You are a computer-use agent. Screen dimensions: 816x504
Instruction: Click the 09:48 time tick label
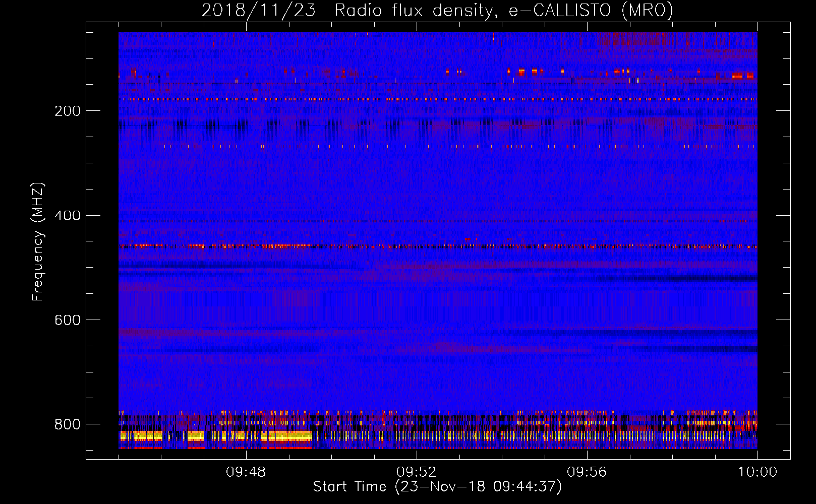pos(246,472)
